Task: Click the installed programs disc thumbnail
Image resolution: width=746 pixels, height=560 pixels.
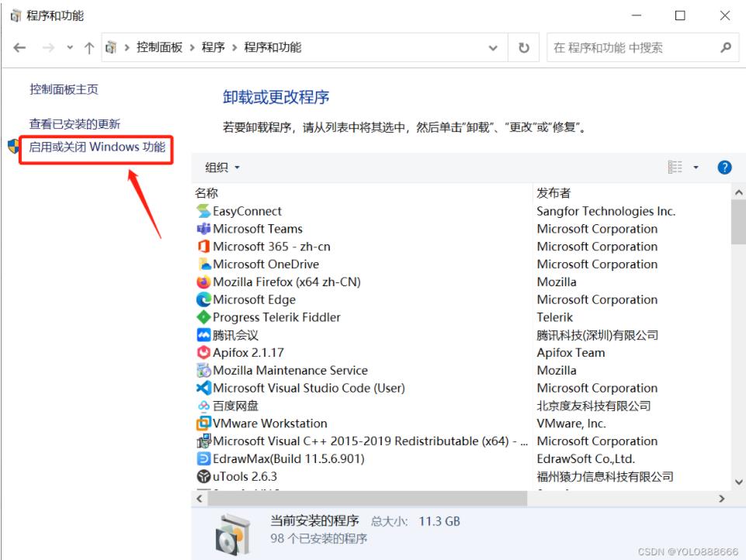Action: 233,535
